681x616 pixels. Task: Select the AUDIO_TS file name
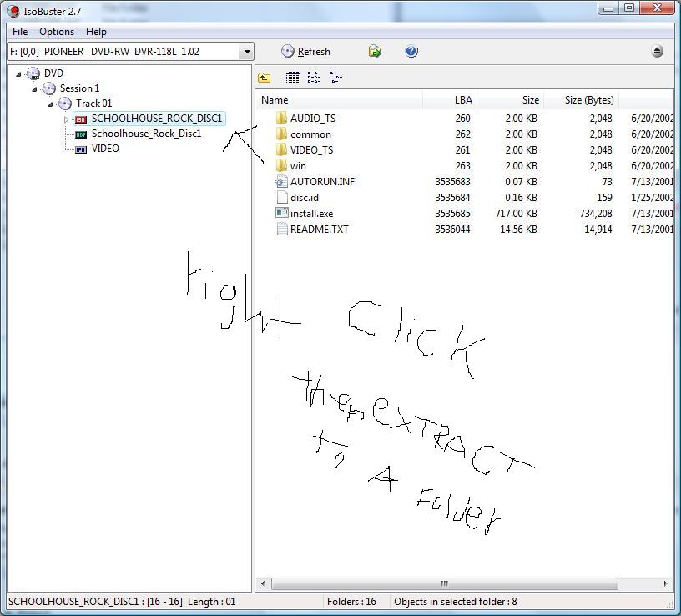click(x=313, y=119)
